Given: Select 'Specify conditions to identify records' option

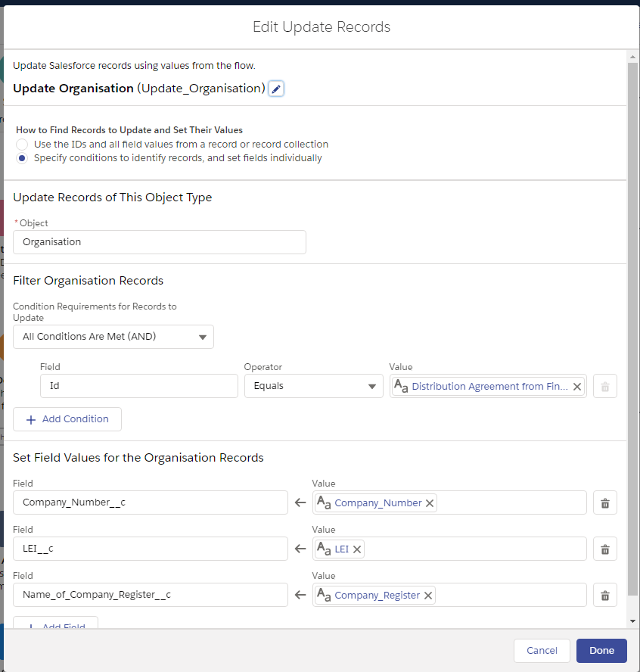Looking at the screenshot, I should [22, 158].
